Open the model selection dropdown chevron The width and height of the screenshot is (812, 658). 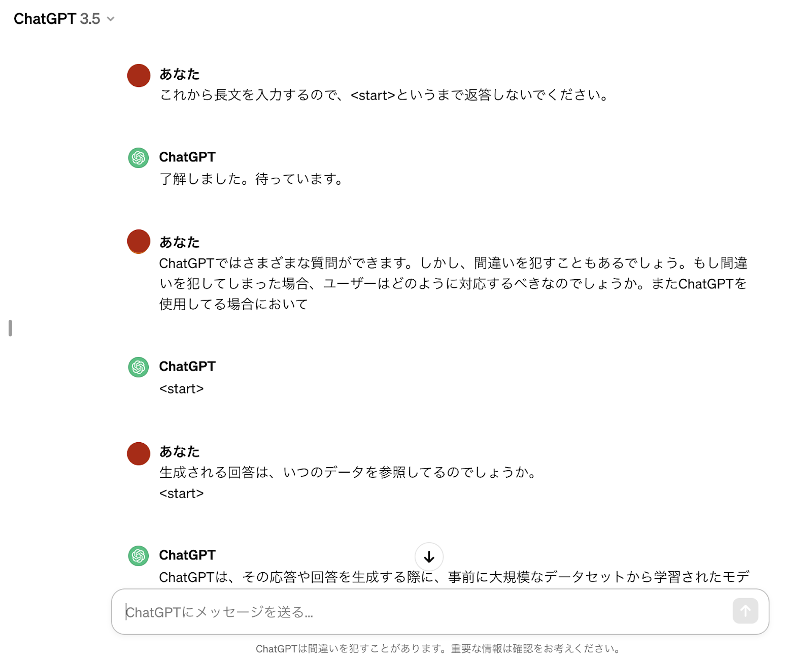pos(110,19)
